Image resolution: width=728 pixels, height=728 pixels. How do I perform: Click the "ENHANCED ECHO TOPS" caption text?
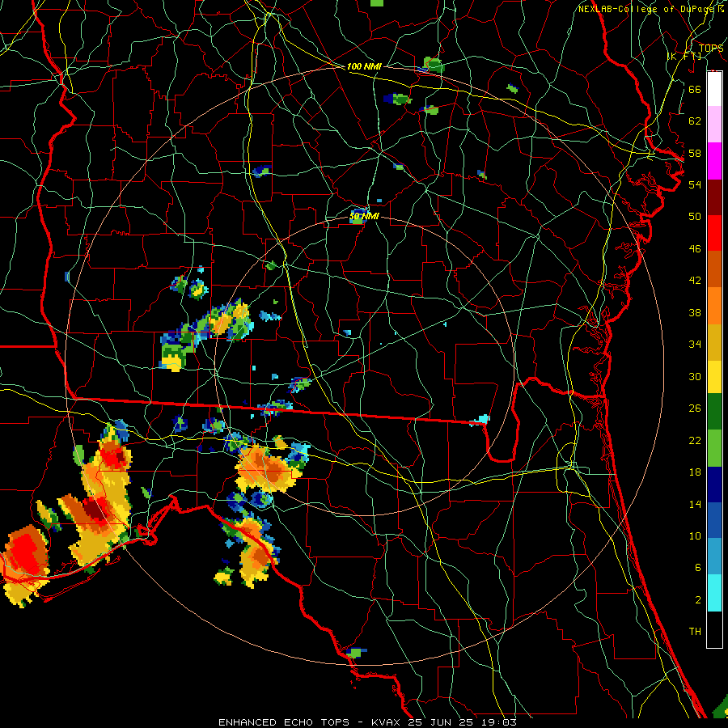click(284, 722)
